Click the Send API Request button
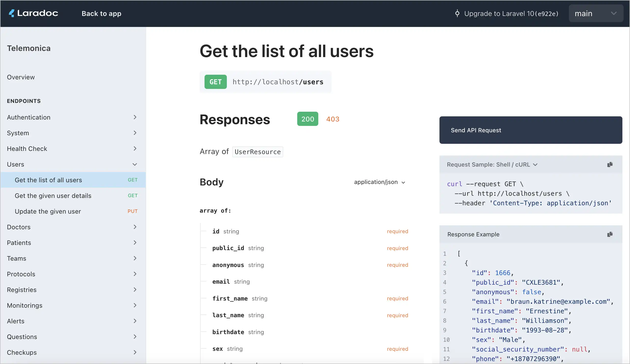The width and height of the screenshot is (630, 364). [531, 130]
